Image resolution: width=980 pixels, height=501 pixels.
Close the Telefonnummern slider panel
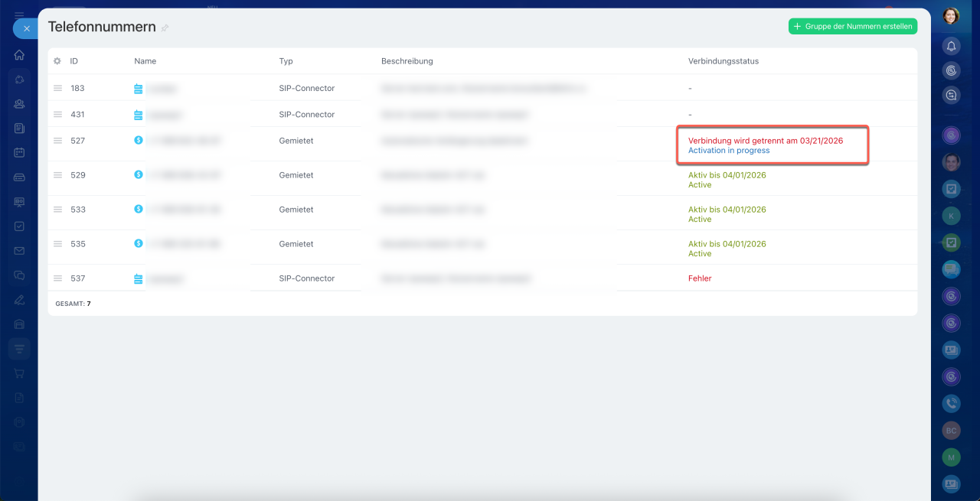[26, 28]
